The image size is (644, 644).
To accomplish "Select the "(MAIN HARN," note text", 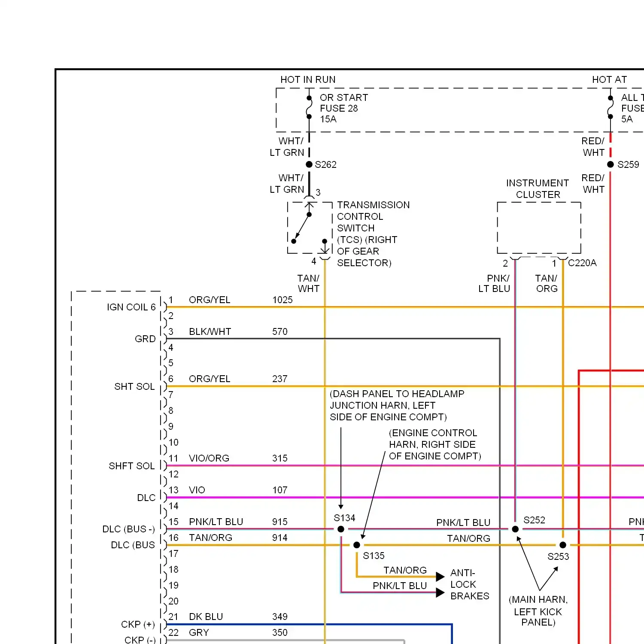I will pos(538,599).
